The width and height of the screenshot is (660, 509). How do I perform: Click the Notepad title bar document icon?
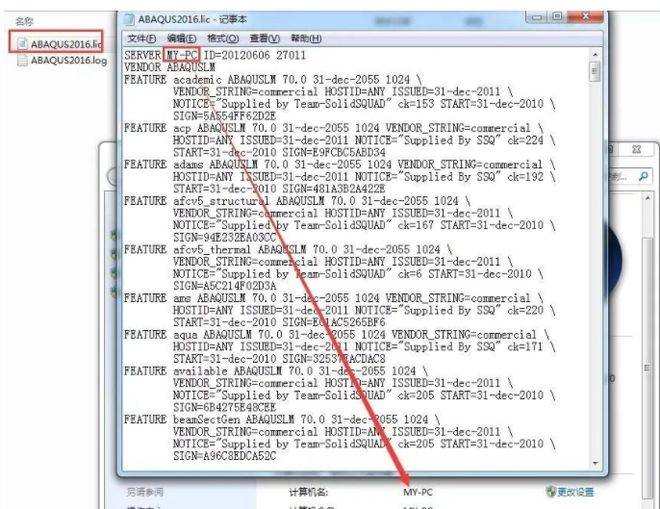[129, 19]
